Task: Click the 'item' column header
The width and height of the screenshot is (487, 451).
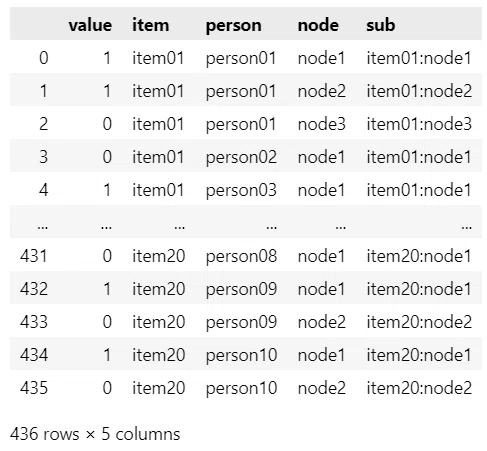Action: coord(151,25)
